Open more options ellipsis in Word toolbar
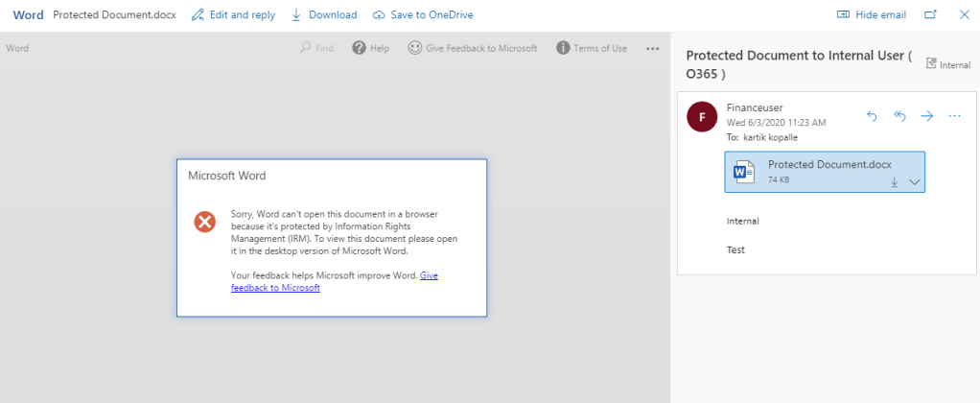This screenshot has width=980, height=403. [652, 48]
